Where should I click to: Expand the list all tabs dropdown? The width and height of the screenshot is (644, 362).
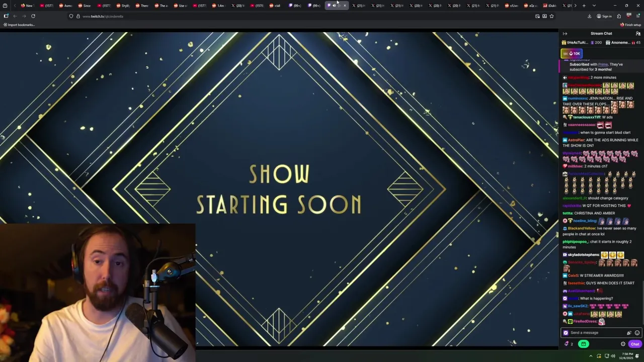pos(594,6)
